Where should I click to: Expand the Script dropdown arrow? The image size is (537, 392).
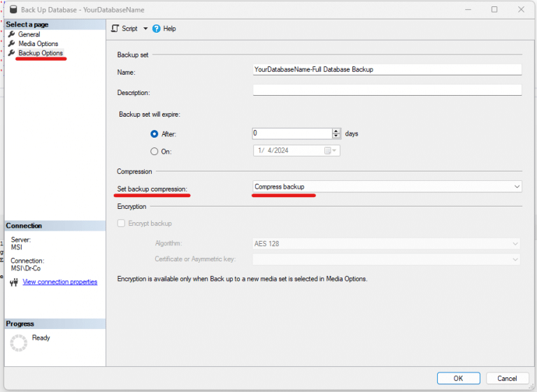click(145, 29)
